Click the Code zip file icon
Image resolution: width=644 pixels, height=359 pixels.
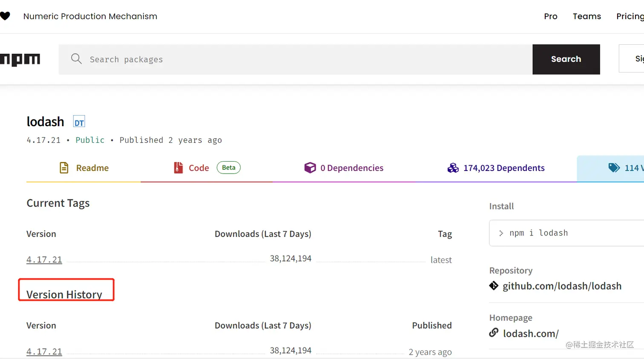(x=178, y=168)
